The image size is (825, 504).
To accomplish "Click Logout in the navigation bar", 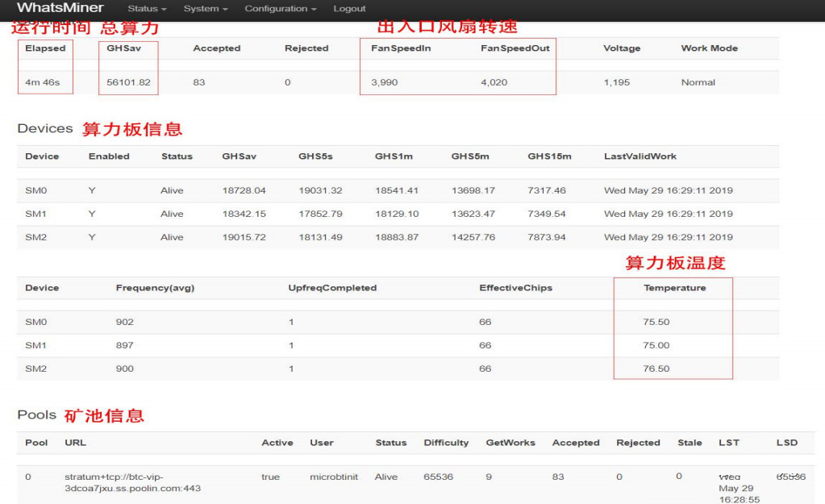I will pyautogui.click(x=348, y=9).
